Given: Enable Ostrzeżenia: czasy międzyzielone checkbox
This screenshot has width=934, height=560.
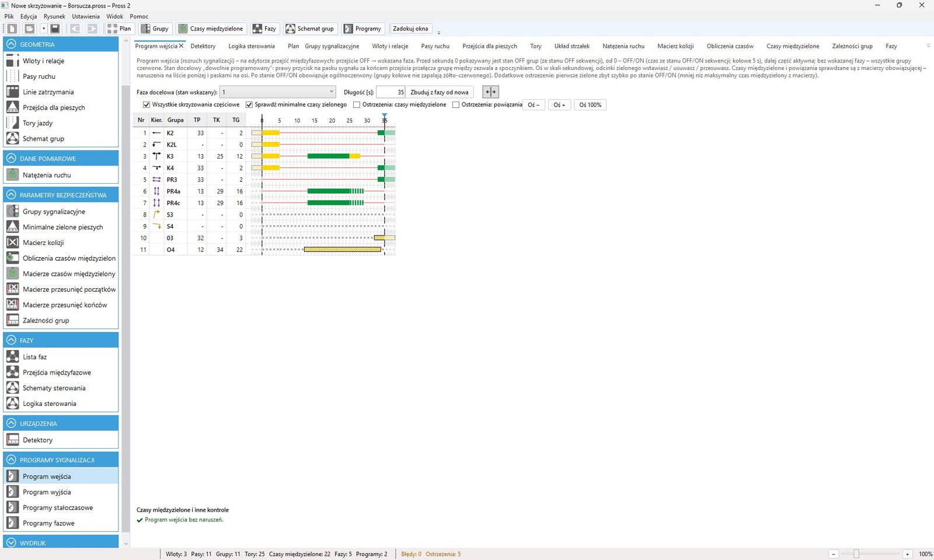Looking at the screenshot, I should point(357,105).
